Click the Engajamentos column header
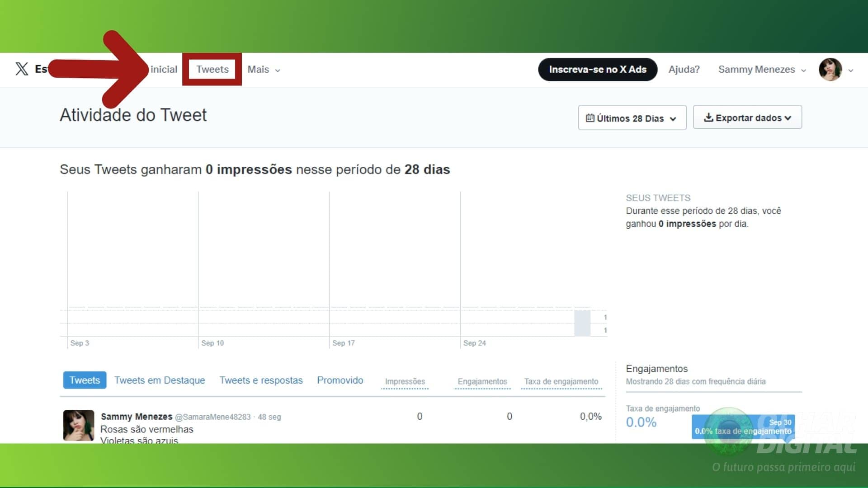 point(482,382)
